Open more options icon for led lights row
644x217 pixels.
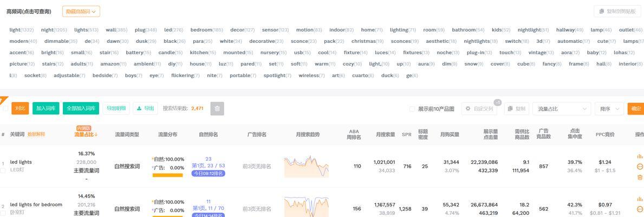click(640, 167)
